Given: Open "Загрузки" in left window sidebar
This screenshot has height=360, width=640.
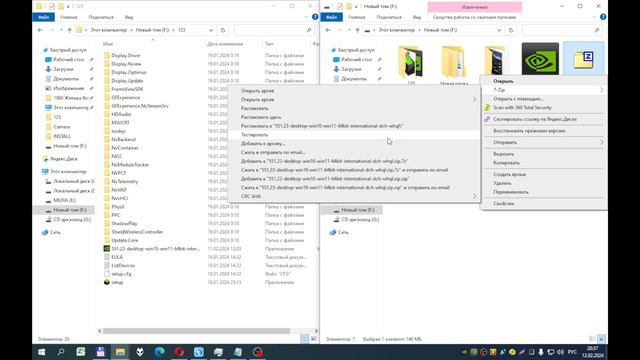Looking at the screenshot, I should tap(64, 69).
